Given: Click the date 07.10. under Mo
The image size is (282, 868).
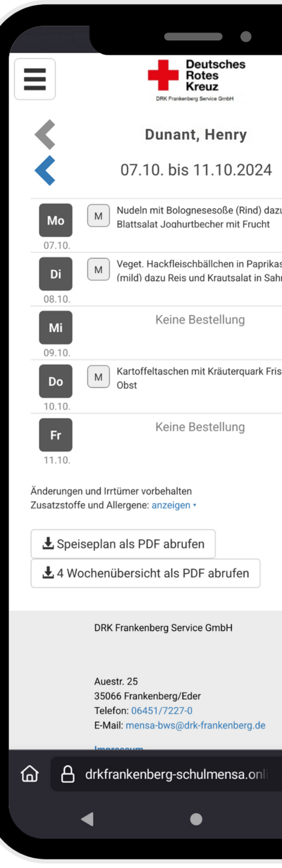Looking at the screenshot, I should tap(57, 245).
